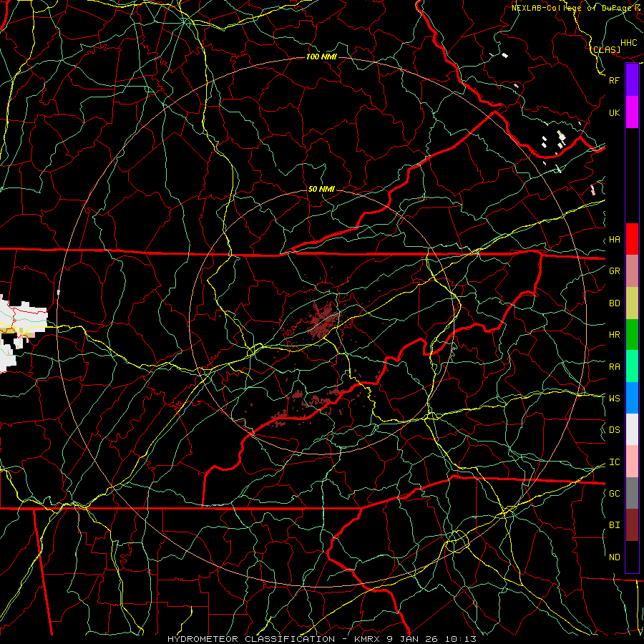Image resolution: width=644 pixels, height=644 pixels.
Task: Click the GC legend label
Action: coord(615,494)
